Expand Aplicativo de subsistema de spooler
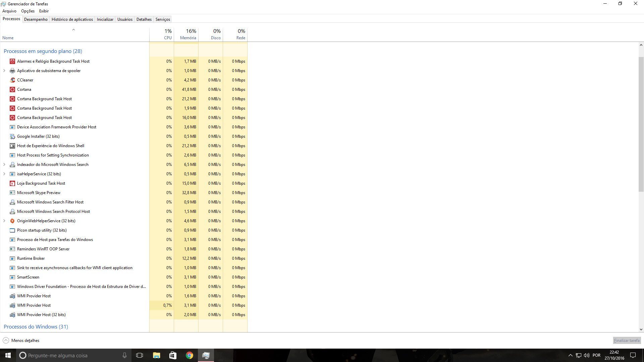The width and height of the screenshot is (644, 362). tap(4, 71)
